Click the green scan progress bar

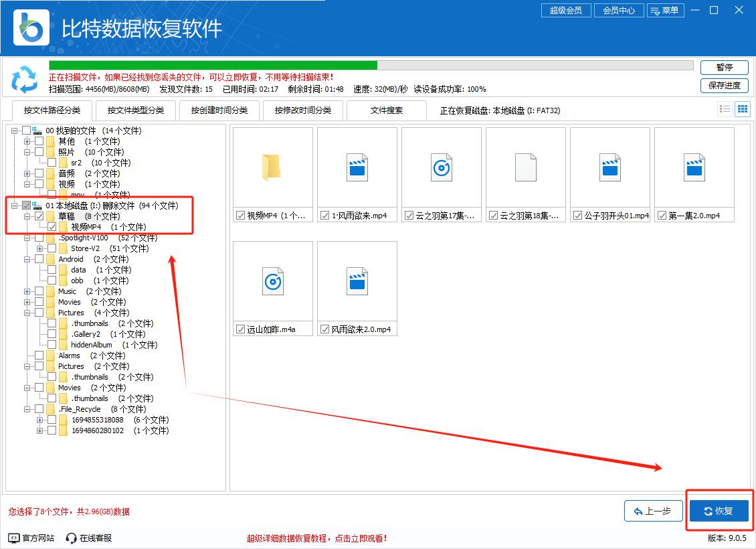[x=213, y=66]
